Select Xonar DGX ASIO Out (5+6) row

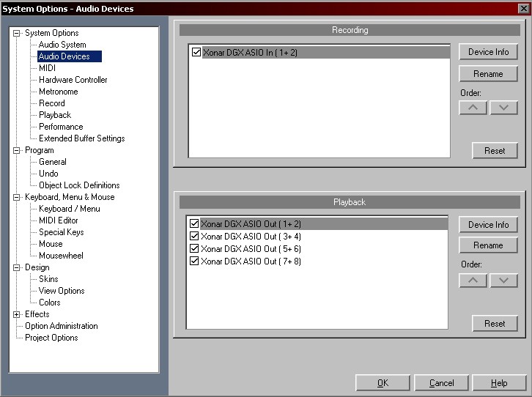(317, 249)
